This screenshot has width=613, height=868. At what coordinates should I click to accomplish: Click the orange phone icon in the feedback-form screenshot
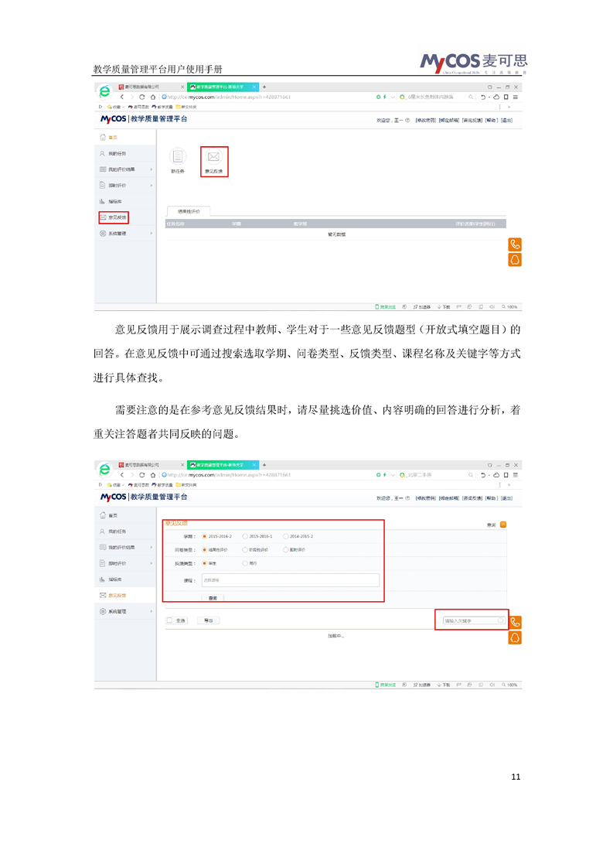click(x=515, y=622)
